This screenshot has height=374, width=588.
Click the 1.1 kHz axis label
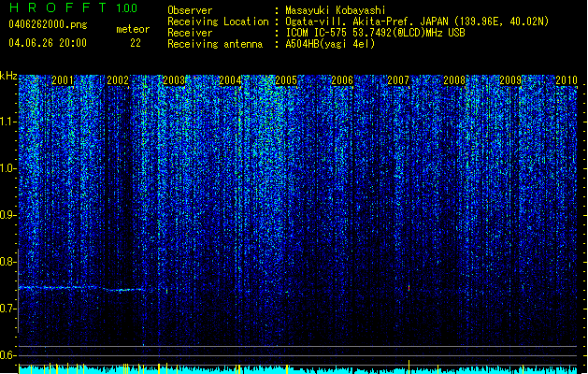(8, 122)
